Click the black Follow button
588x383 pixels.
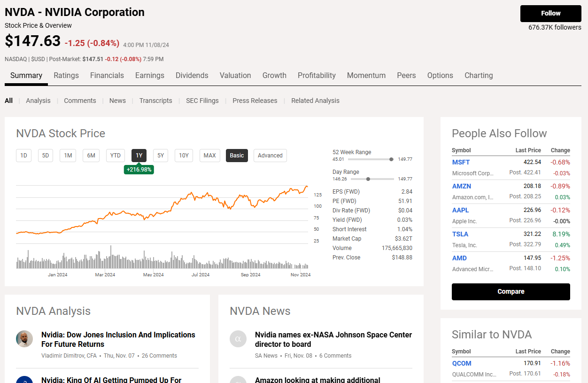coord(550,13)
